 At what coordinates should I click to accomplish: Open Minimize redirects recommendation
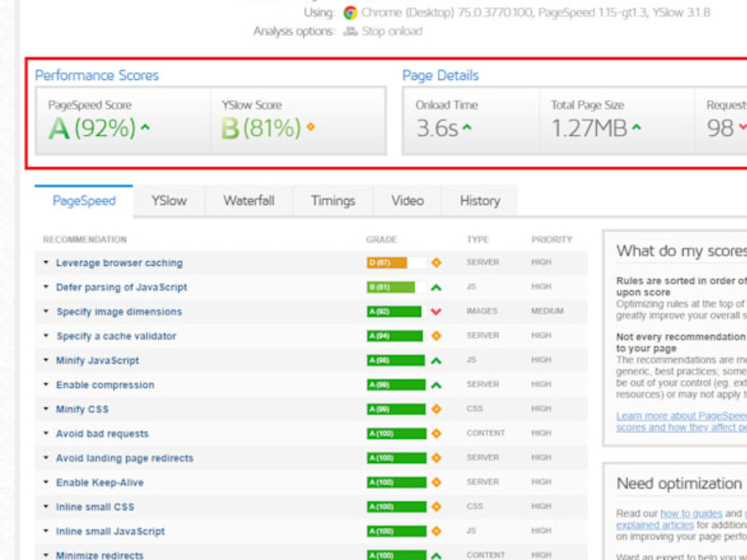(x=99, y=556)
